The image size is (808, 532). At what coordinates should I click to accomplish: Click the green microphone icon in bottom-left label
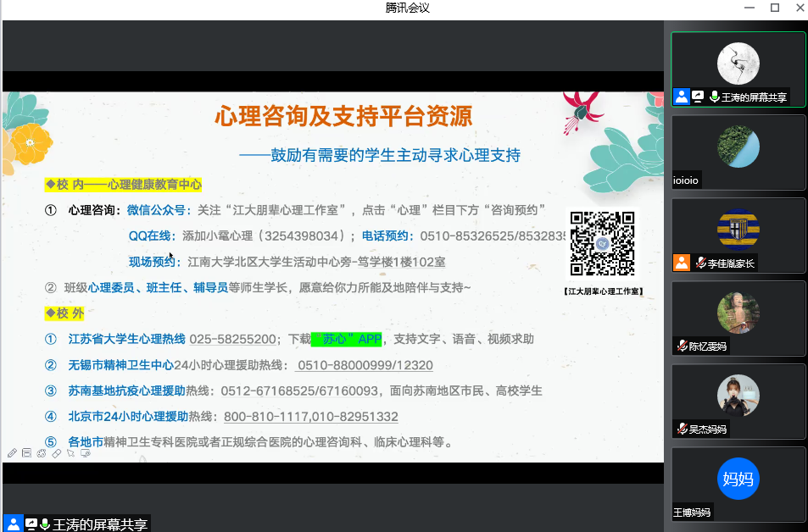(x=46, y=524)
